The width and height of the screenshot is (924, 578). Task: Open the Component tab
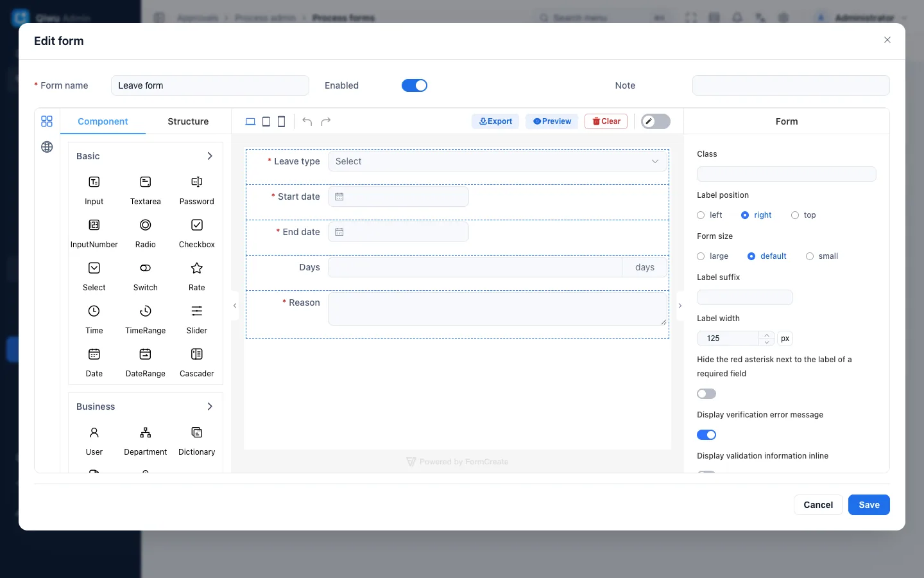103,121
